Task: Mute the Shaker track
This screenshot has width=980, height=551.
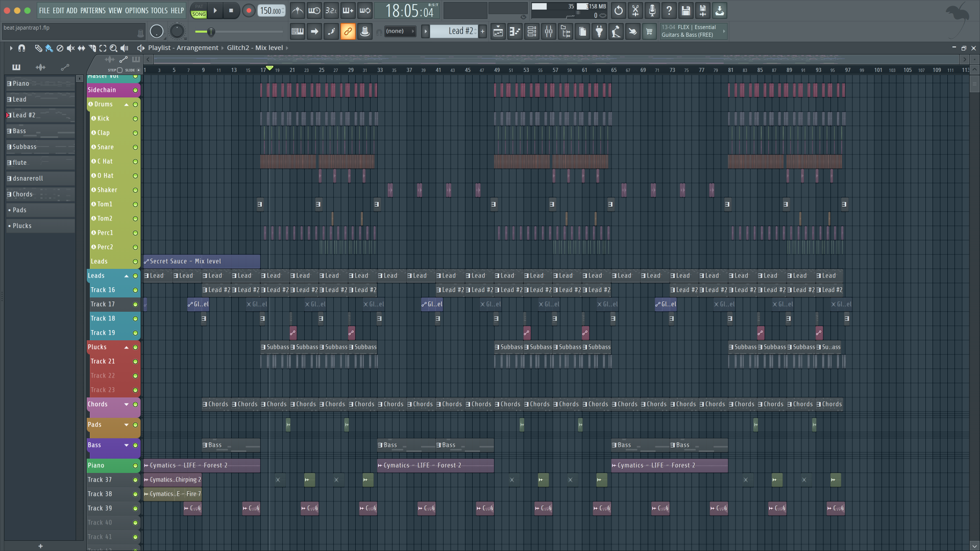Action: coord(135,190)
